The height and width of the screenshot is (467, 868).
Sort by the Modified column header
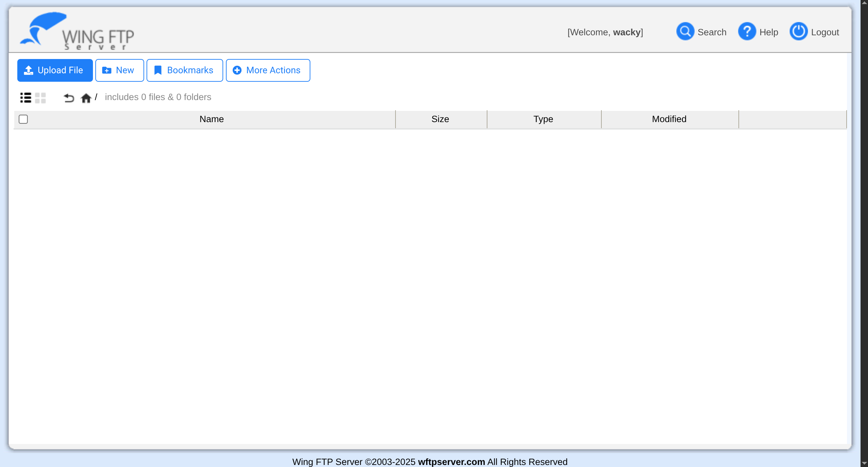click(x=669, y=119)
